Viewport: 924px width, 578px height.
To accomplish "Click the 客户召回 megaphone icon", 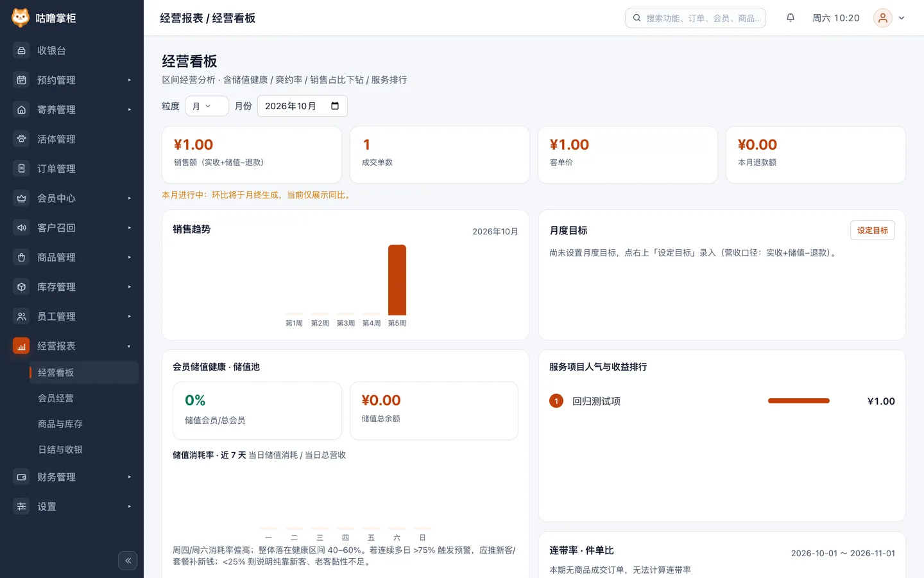I will pyautogui.click(x=21, y=228).
